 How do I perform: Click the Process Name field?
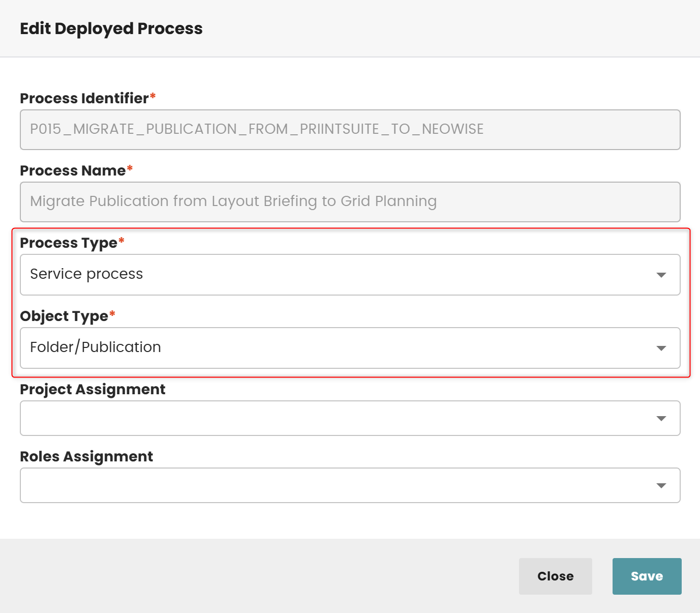[350, 202]
